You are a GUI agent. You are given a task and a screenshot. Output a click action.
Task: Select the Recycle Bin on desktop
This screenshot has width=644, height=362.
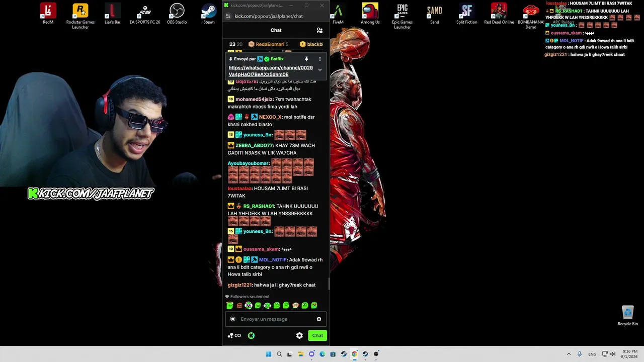627,316
